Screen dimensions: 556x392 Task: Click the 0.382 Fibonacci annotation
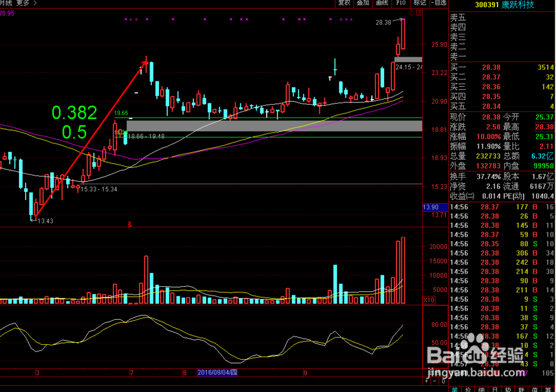coord(74,113)
